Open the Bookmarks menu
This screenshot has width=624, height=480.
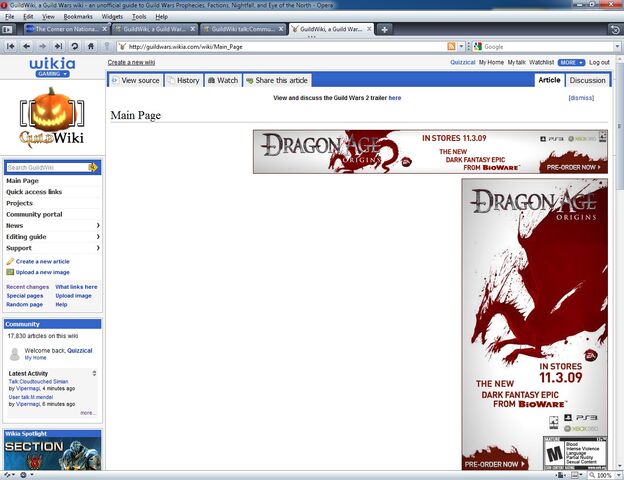coord(78,17)
